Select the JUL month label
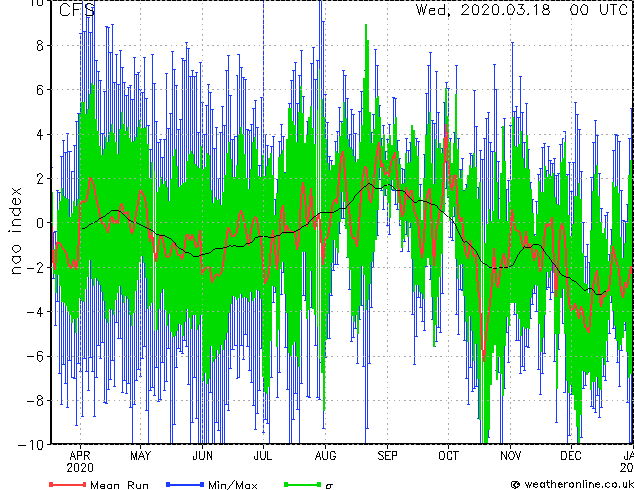Image resolution: width=634 pixels, height=490 pixels. coord(263,456)
